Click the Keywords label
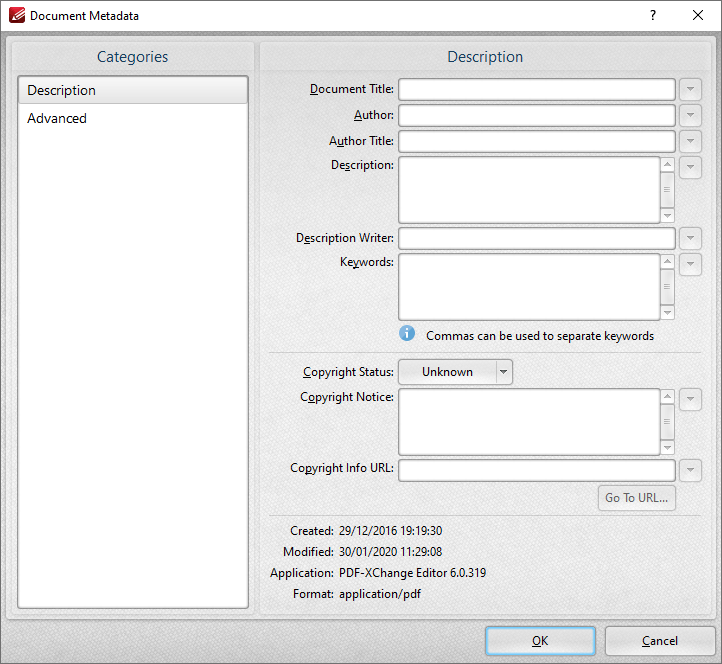Screen dimensions: 722x664 click(x=367, y=262)
